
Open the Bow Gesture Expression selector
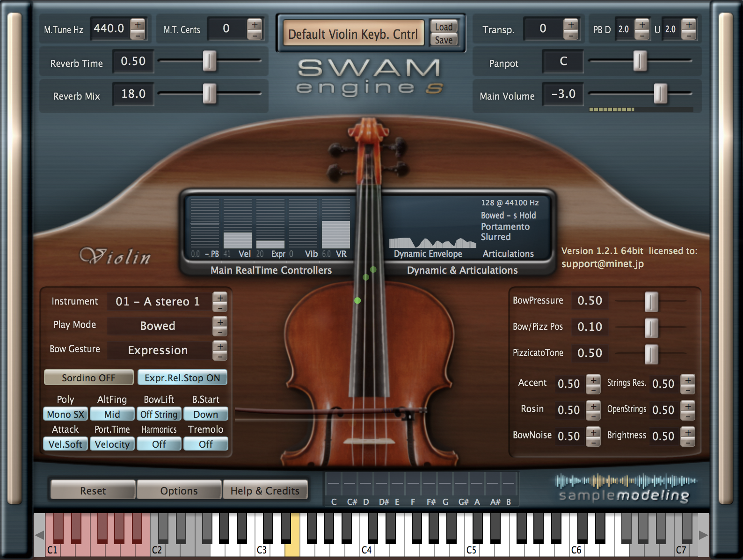[158, 350]
